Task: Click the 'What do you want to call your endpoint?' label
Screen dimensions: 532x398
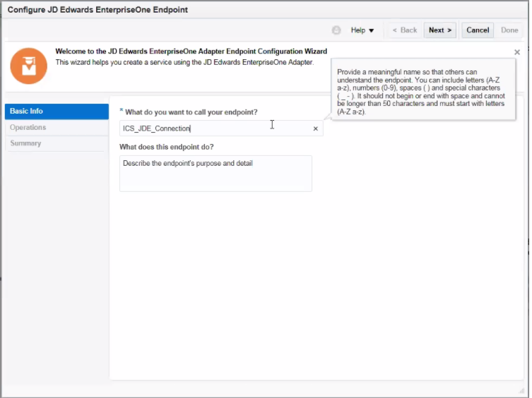Action: (191, 112)
